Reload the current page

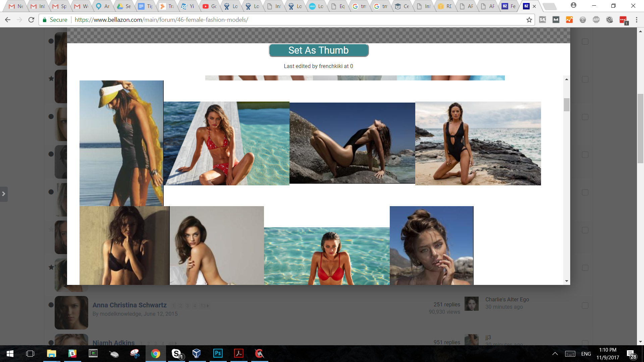31,20
